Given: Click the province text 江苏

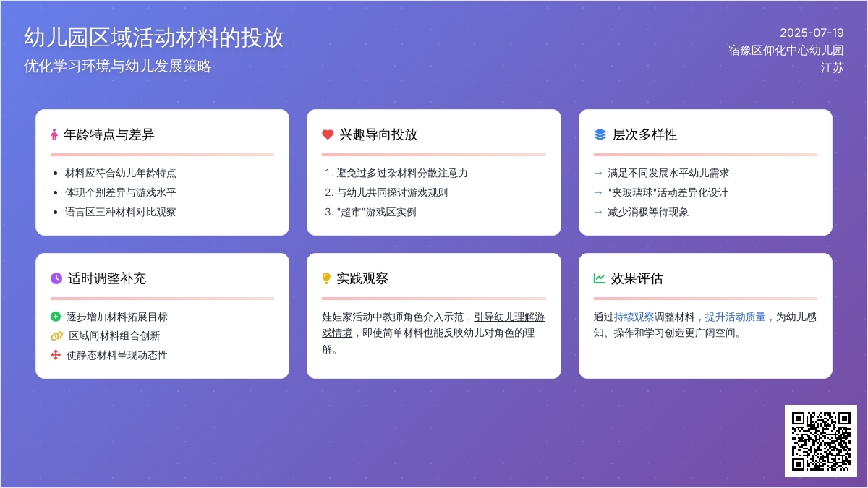Looking at the screenshot, I should coord(833,68).
